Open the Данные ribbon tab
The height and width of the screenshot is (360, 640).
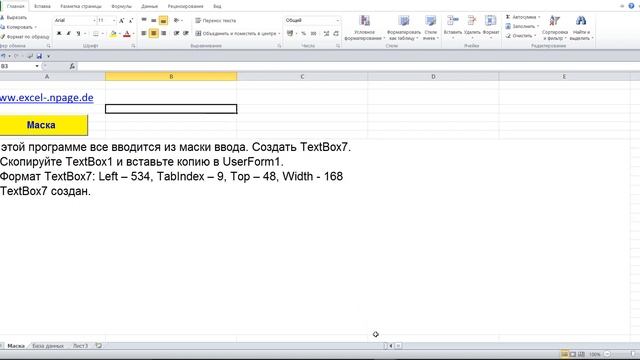tap(149, 7)
